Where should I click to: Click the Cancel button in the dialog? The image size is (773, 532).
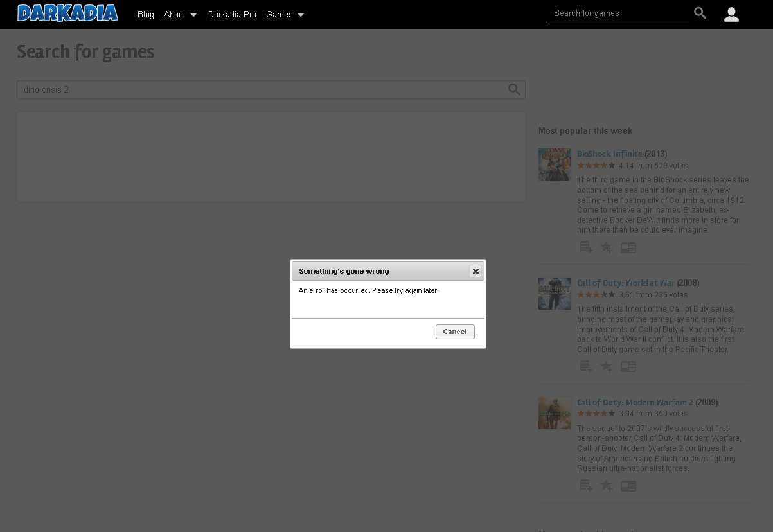click(455, 332)
